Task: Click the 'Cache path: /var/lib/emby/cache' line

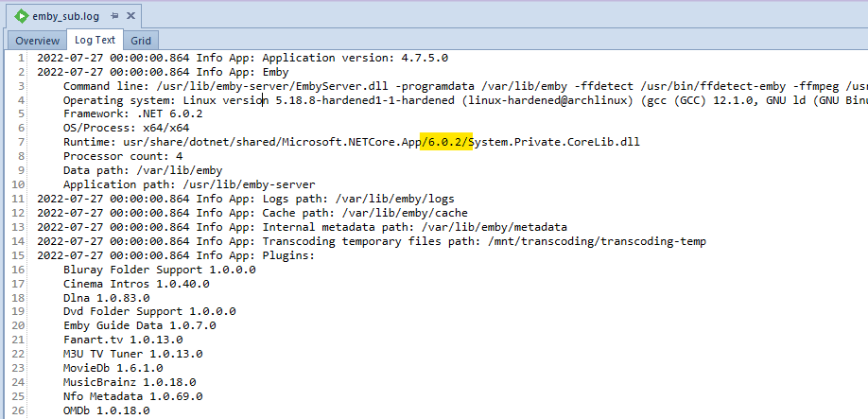Action: [x=252, y=213]
